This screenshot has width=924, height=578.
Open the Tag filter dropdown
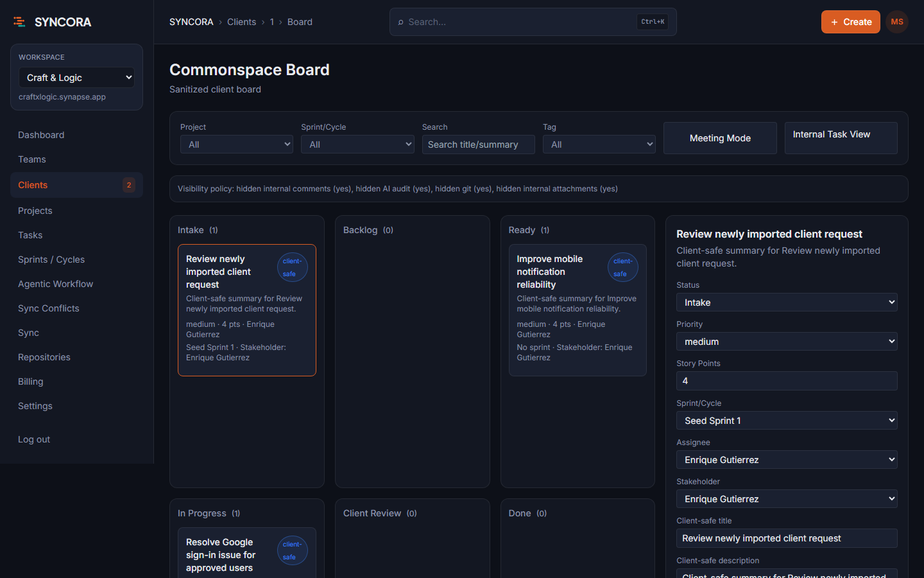tap(599, 144)
